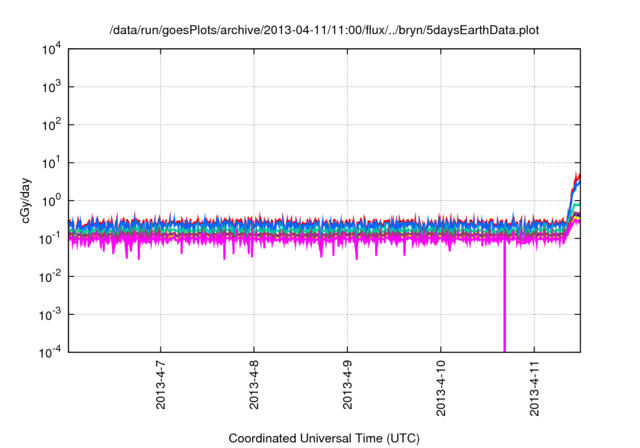Click the 10^0 y-axis tick label
The width and height of the screenshot is (640, 448).
(x=51, y=201)
